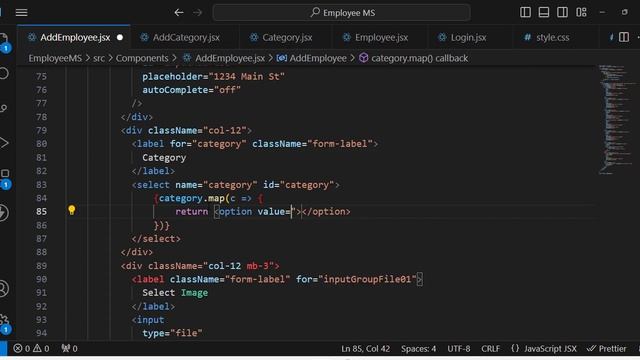Viewport: 640px width, 360px height.
Task: Click the mb-3 class name on line 89
Action: 258,266
